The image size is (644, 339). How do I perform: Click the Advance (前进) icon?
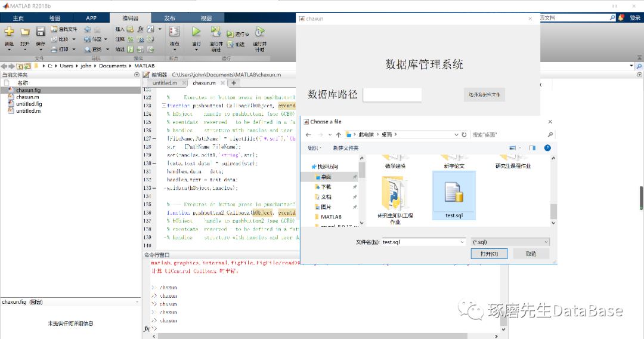pos(230,44)
